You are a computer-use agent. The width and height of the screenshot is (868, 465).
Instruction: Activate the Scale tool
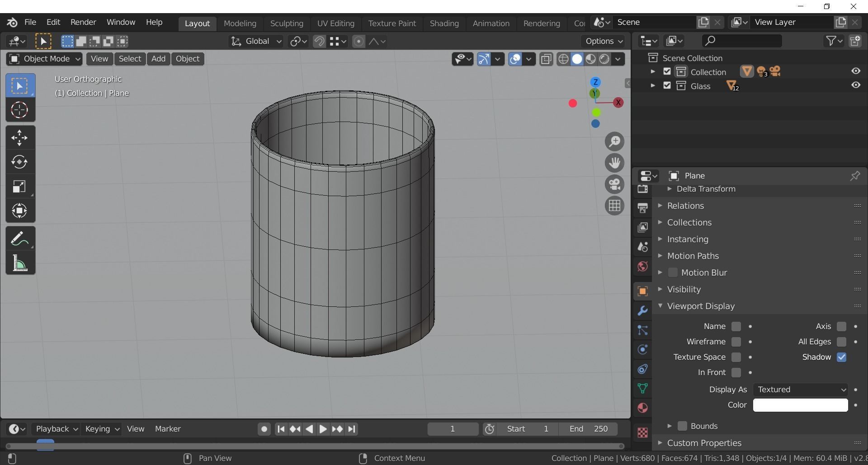point(20,187)
